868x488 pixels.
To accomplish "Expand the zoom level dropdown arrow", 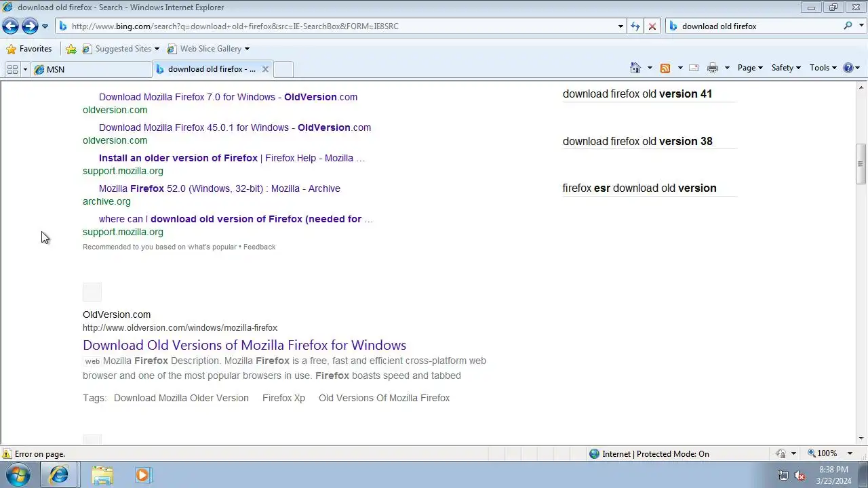I will pos(850,453).
